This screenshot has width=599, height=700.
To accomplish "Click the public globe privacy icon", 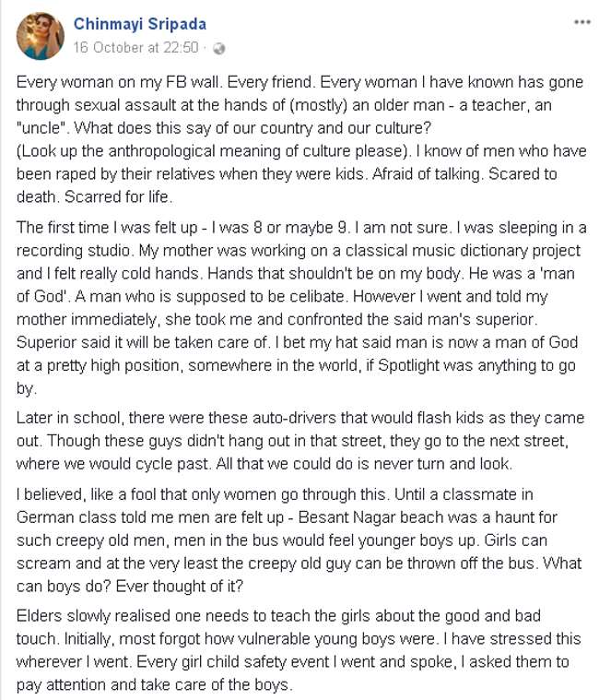I will pyautogui.click(x=219, y=48).
